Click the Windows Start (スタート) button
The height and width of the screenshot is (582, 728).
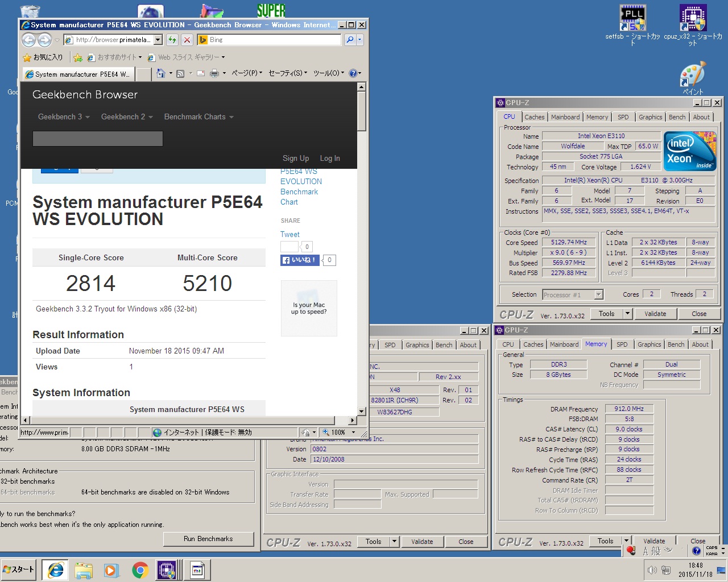pos(19,569)
